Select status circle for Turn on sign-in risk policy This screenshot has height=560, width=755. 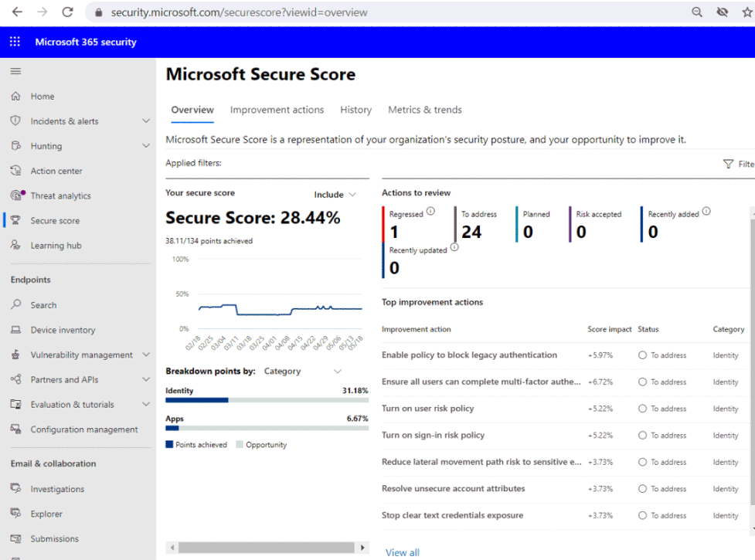coord(642,436)
